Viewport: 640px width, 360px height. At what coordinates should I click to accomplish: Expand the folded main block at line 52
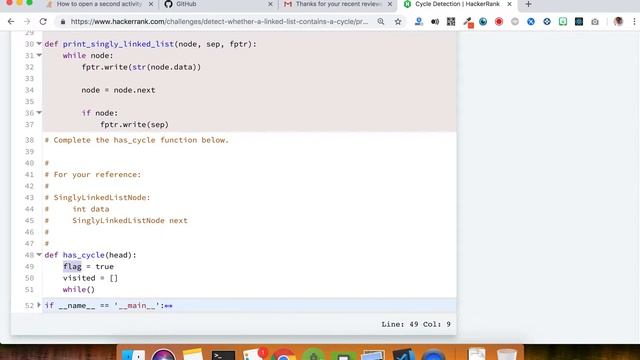39,305
